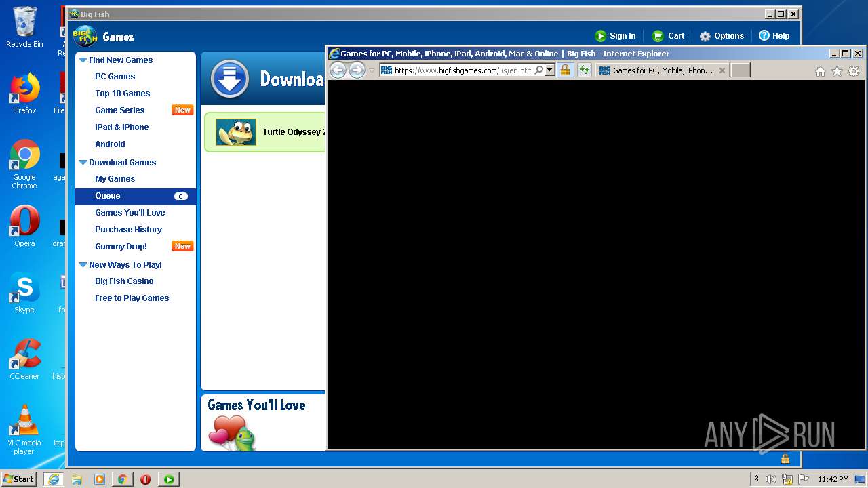868x488 pixels.
Task: Click the IE Favorites star icon
Action: point(837,71)
